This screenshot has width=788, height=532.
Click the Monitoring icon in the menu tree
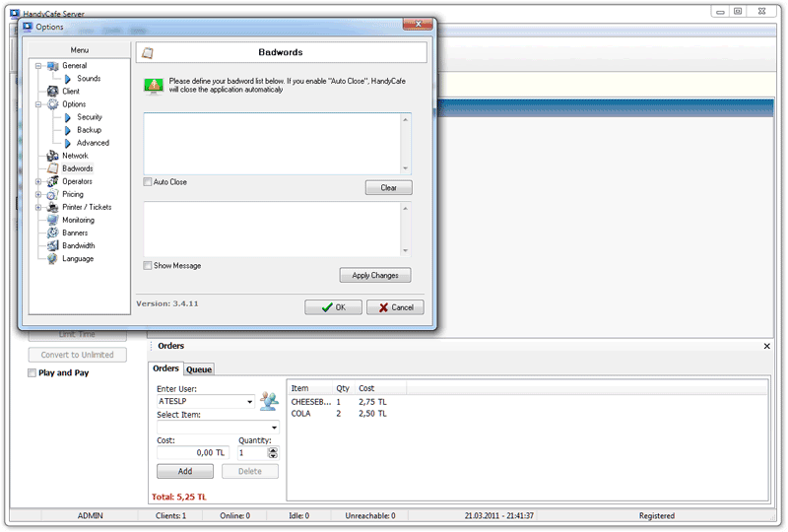53,220
